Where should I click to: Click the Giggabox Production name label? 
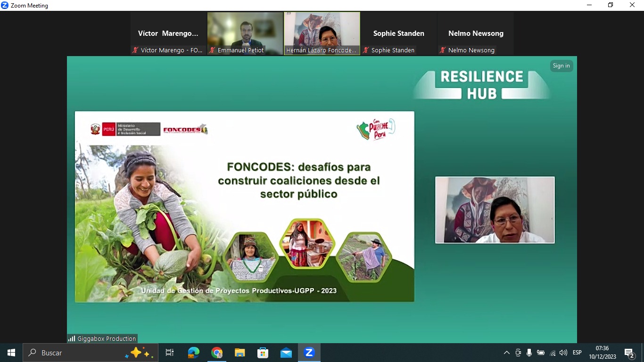107,338
